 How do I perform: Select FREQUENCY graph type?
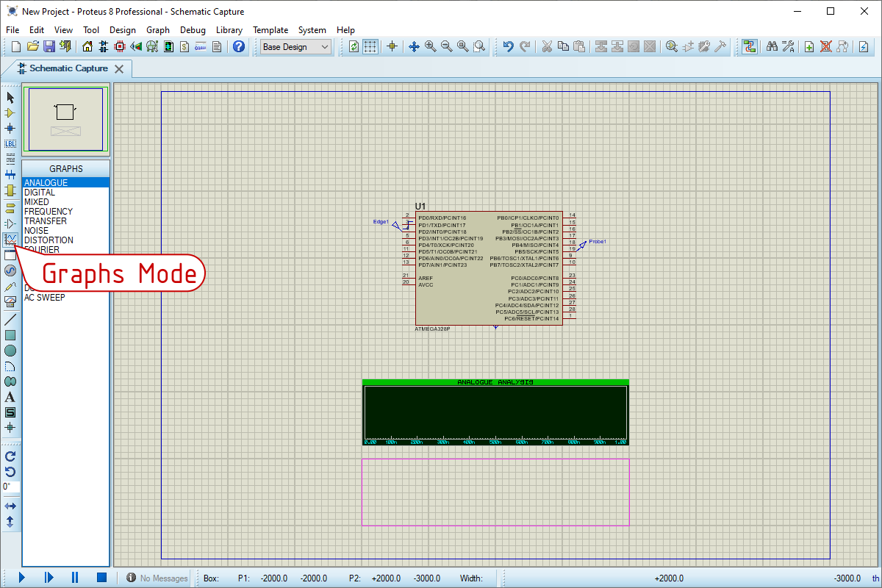49,212
